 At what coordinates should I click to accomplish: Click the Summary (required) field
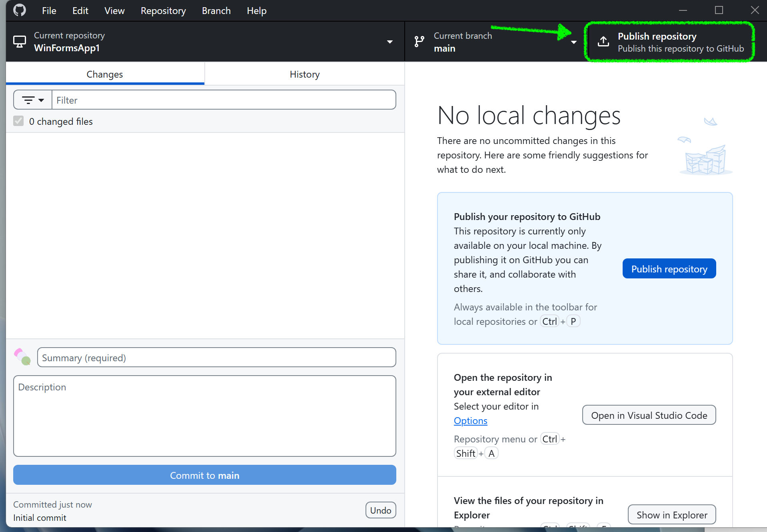tap(216, 358)
